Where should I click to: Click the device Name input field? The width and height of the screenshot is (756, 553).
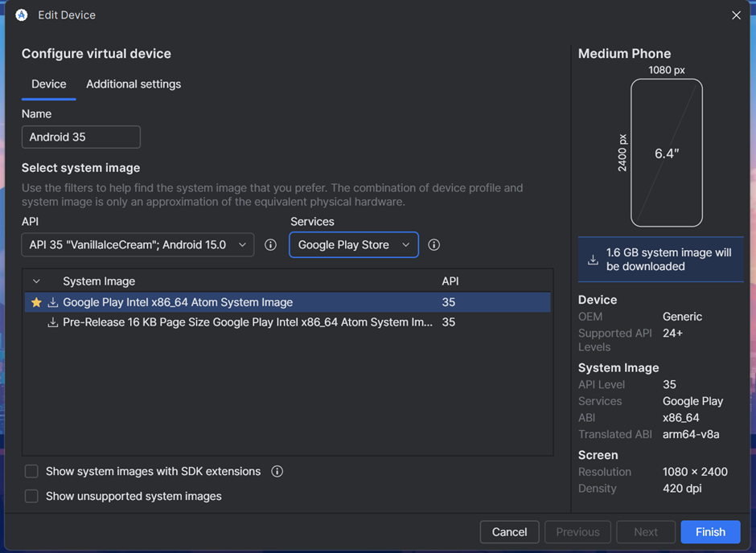[81, 137]
